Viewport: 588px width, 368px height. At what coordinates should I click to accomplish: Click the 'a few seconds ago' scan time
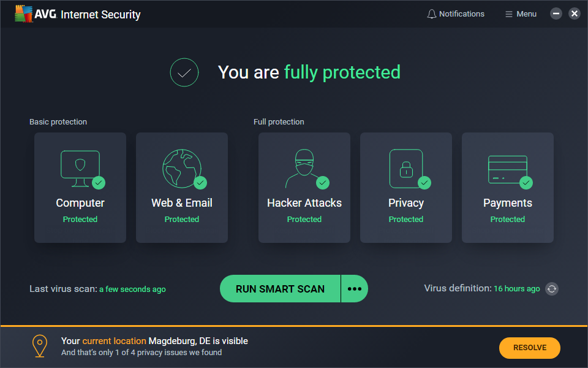pyautogui.click(x=132, y=289)
